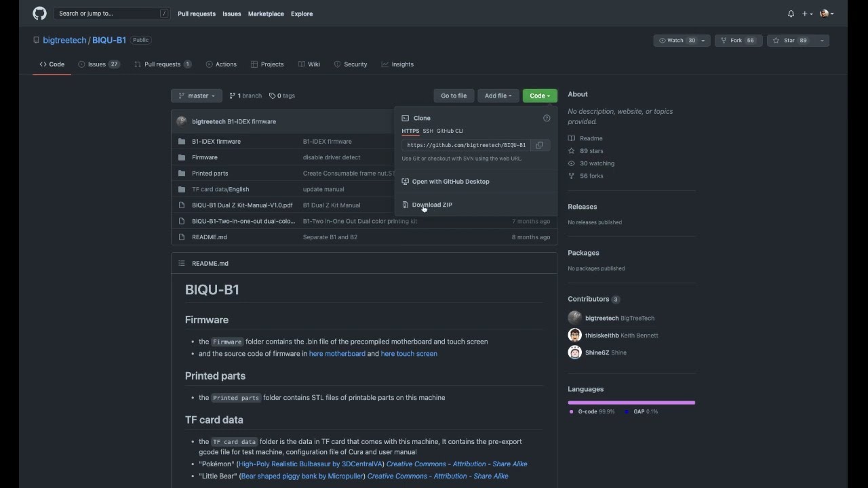Go to Marketplace

[266, 14]
